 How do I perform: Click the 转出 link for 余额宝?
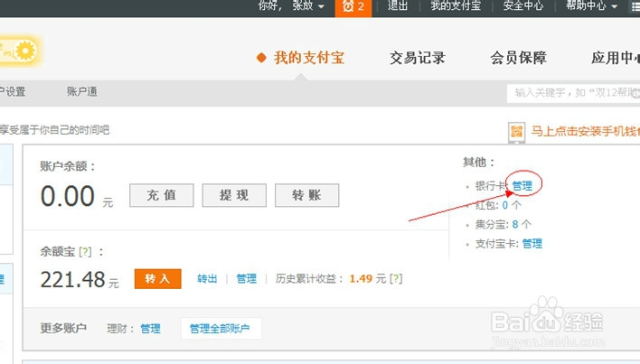pos(207,279)
